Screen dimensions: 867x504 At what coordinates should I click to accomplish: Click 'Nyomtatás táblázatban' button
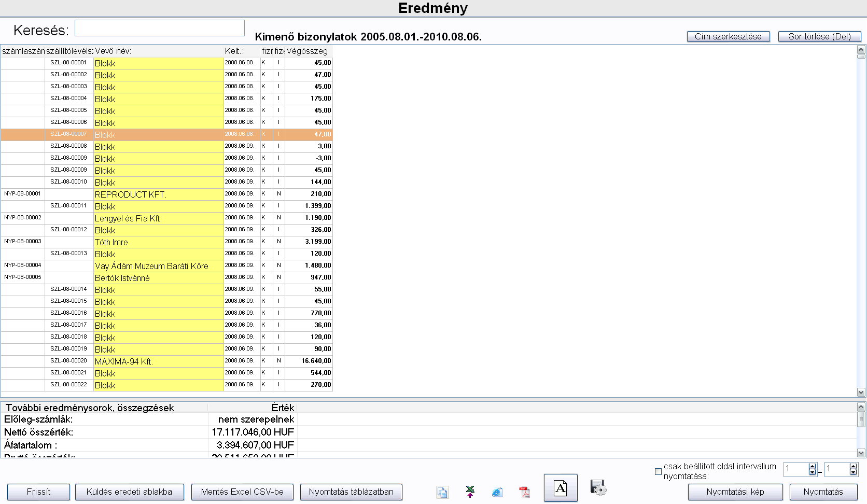tap(351, 492)
